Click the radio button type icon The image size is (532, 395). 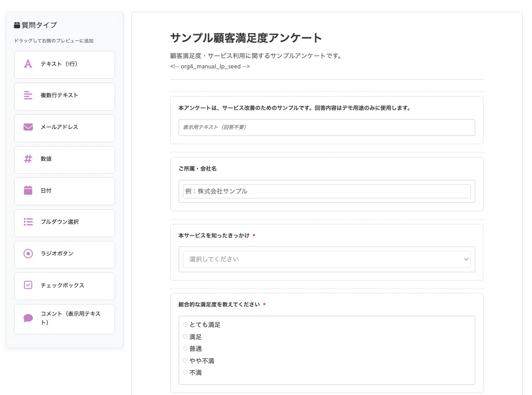28,253
